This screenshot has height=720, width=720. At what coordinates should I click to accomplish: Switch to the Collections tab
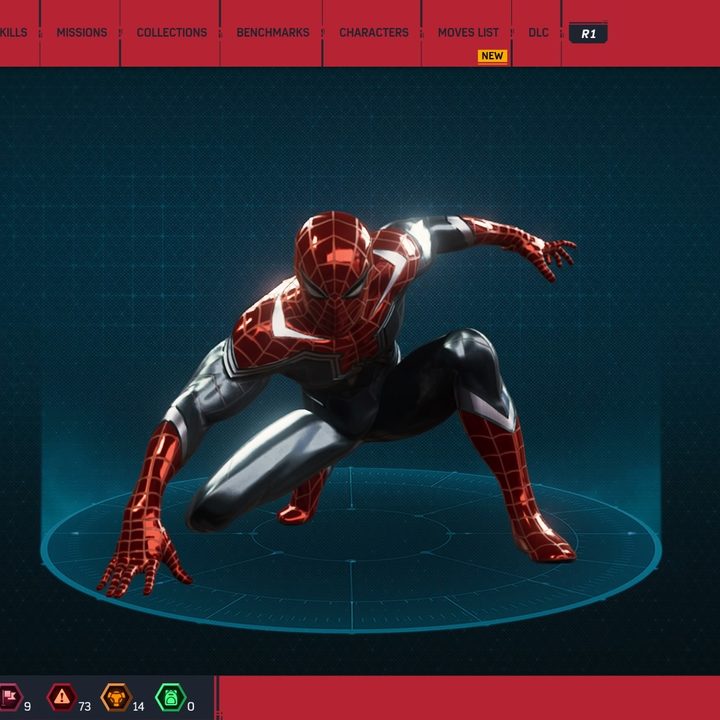[x=172, y=33]
